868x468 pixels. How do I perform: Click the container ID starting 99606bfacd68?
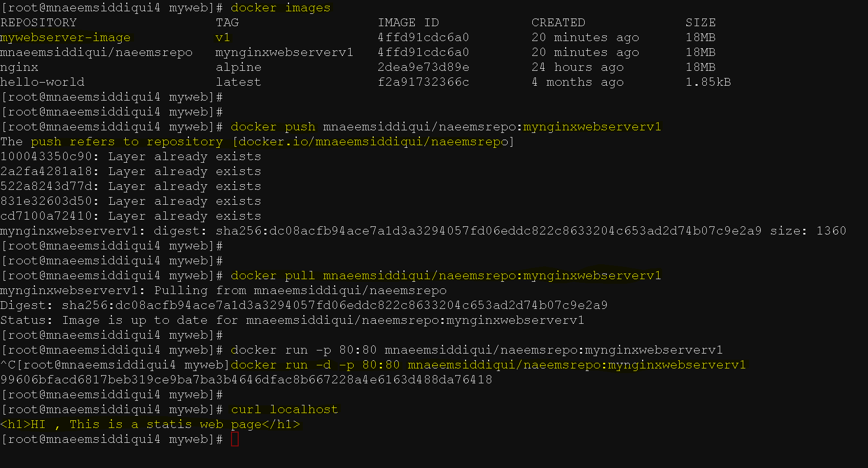246,380
